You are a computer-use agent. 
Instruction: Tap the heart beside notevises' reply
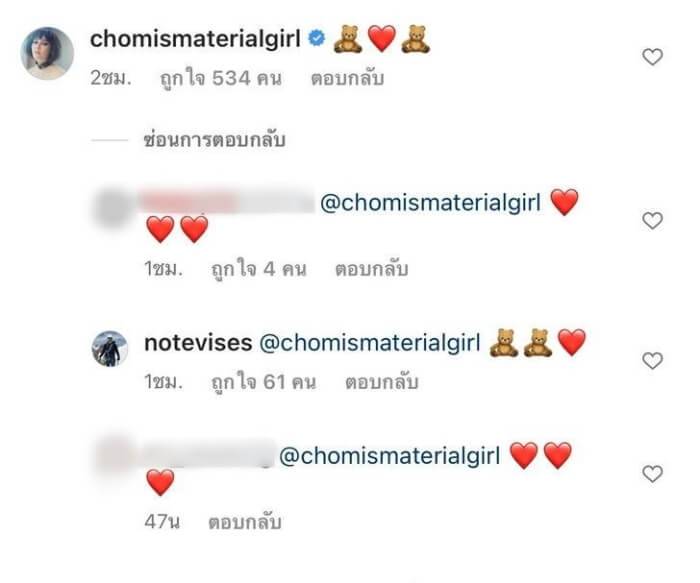point(652,360)
